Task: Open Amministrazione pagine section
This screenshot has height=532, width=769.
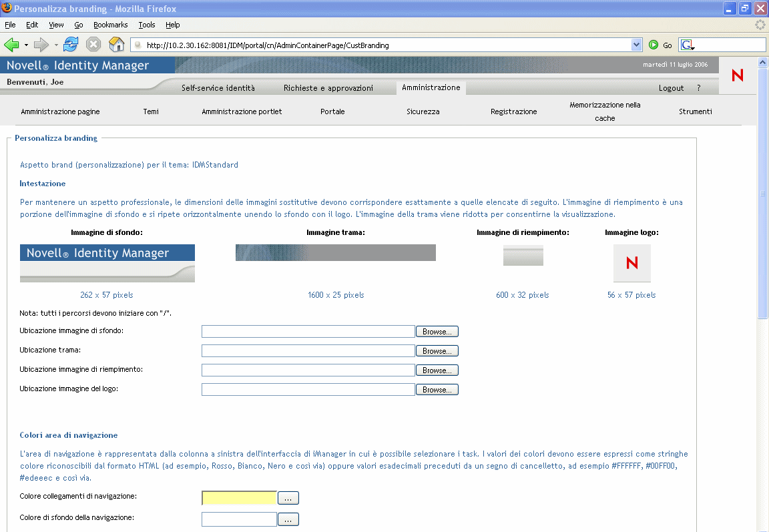Action: 60,111
